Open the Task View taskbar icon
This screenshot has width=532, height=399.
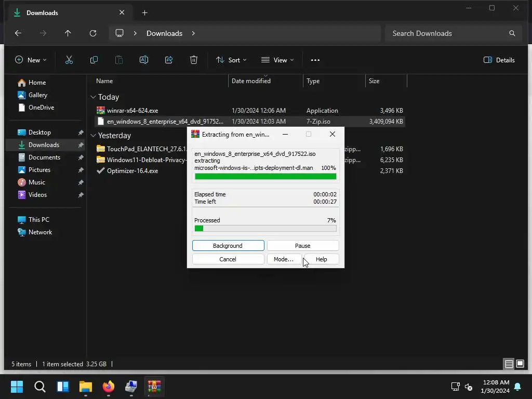pos(63,387)
